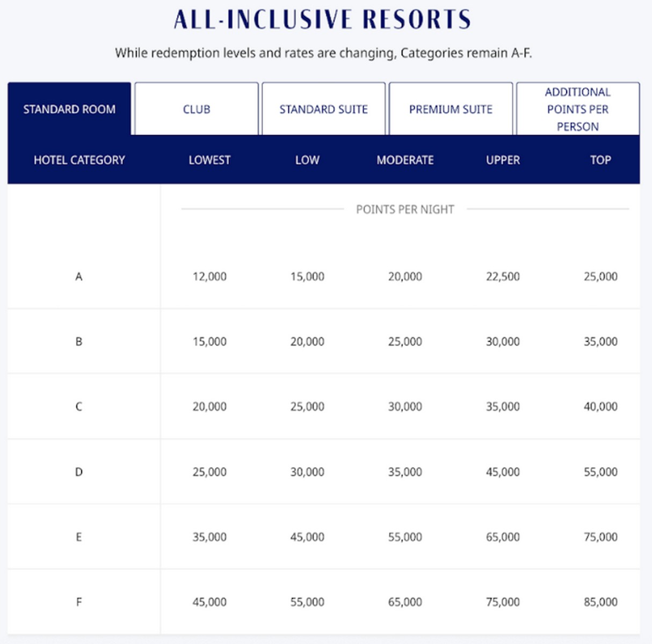Click the UPPER column header

click(503, 159)
